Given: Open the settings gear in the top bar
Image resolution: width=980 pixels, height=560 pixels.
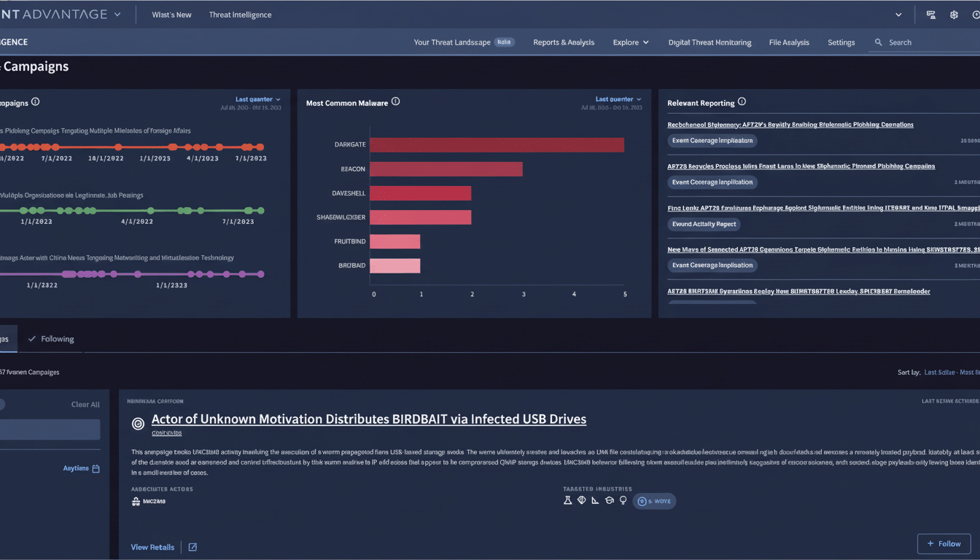Looking at the screenshot, I should (x=953, y=15).
